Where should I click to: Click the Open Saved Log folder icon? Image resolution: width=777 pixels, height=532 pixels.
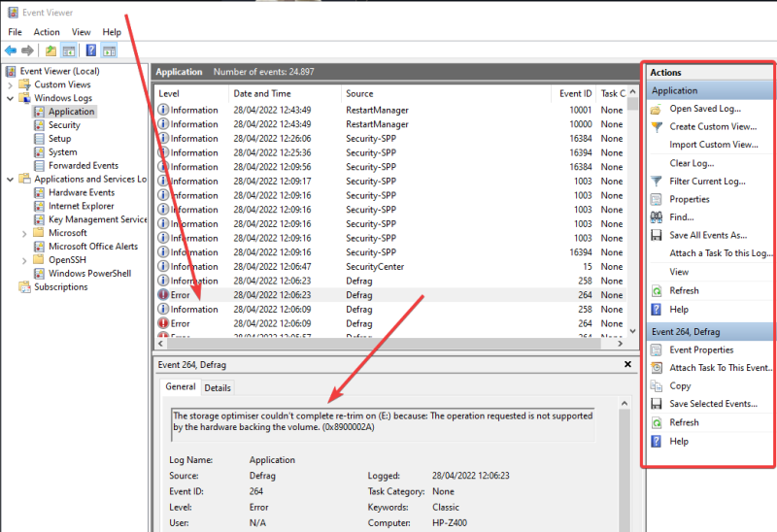(657, 109)
